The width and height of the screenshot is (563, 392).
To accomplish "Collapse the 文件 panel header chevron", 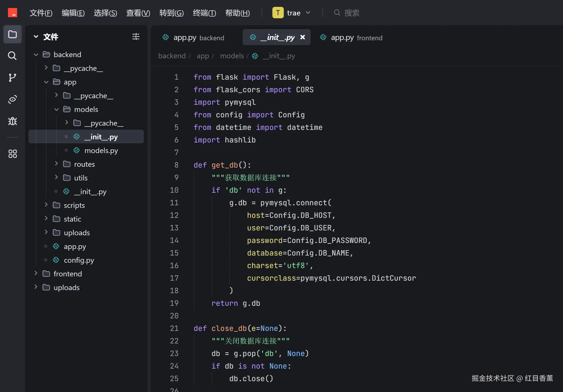I will pos(36,37).
